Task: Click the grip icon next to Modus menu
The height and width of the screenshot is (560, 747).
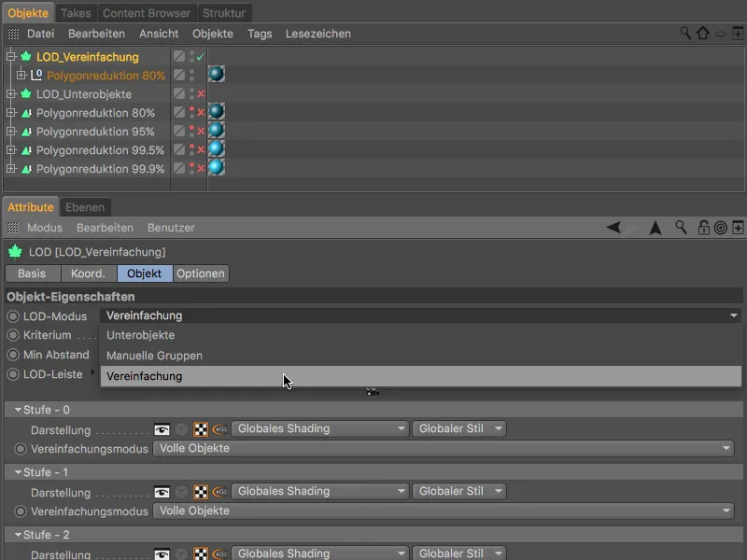Action: tap(13, 228)
